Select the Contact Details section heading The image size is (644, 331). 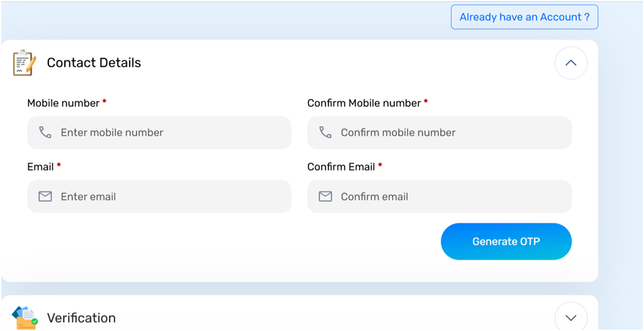click(x=93, y=63)
